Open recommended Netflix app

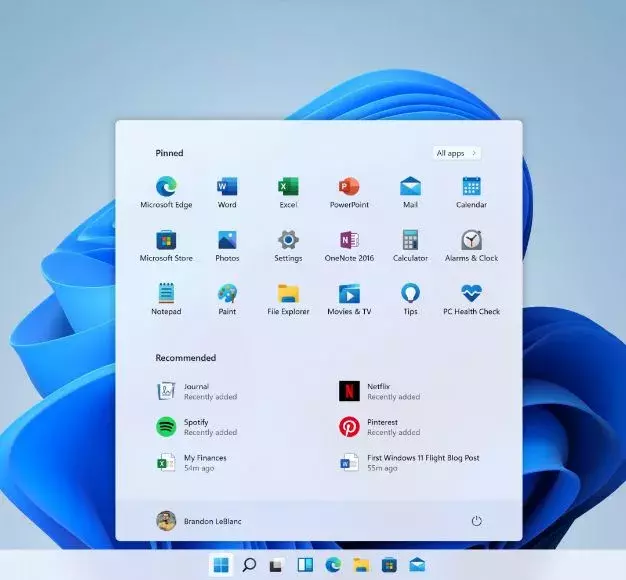pos(380,391)
